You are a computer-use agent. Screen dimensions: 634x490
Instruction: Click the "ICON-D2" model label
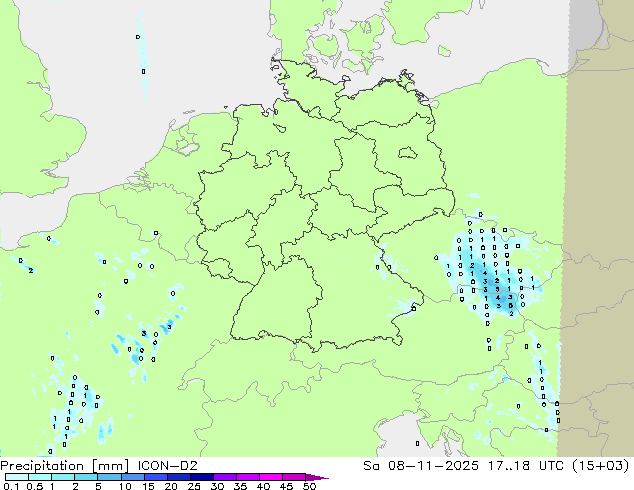click(x=167, y=466)
